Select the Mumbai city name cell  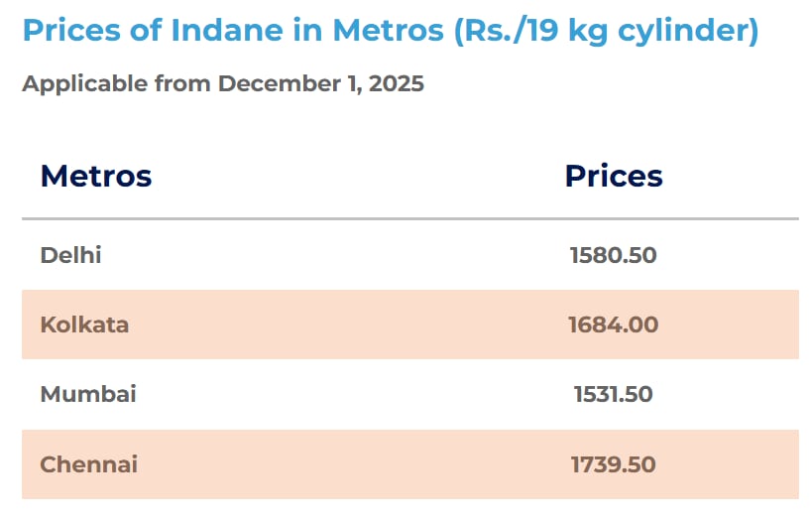(x=88, y=394)
